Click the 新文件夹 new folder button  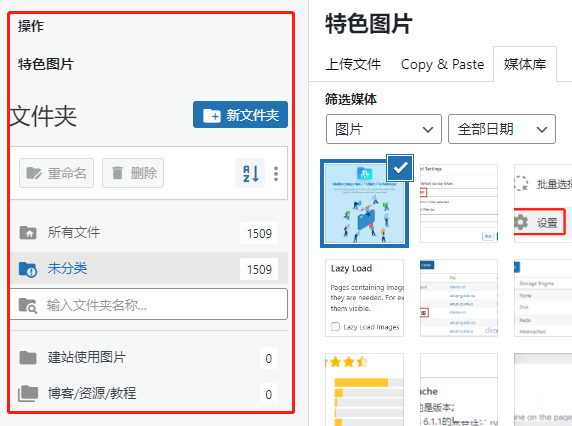click(240, 115)
